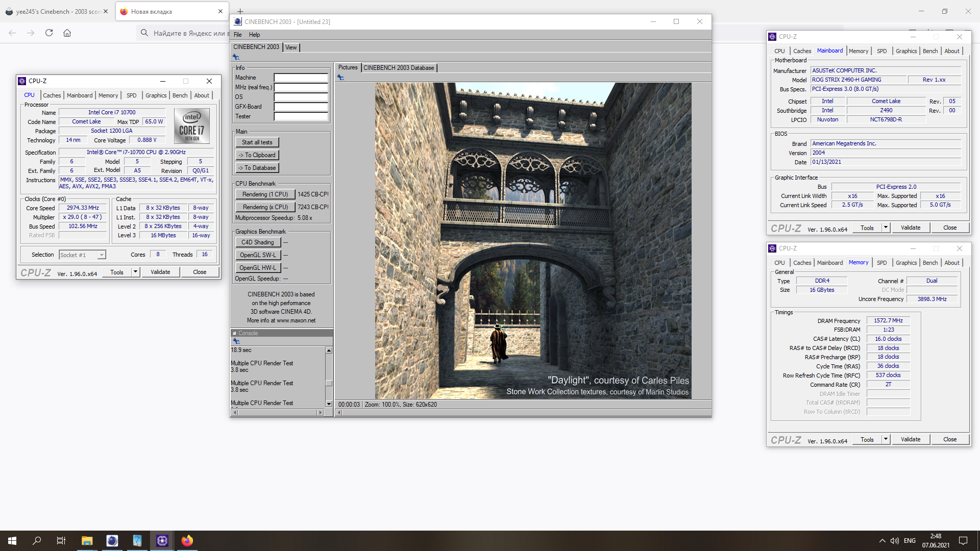Viewport: 980px width, 551px height.
Task: Run the OpenGL SW-L benchmark
Action: pyautogui.click(x=258, y=255)
